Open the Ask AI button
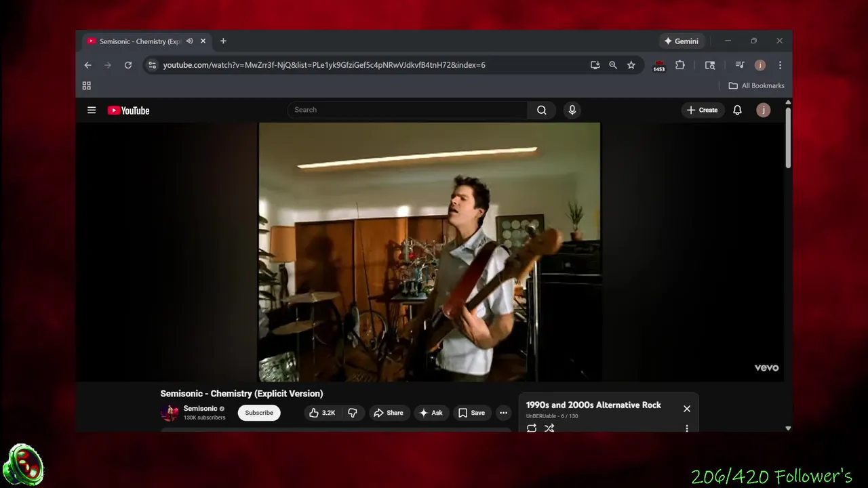The width and height of the screenshot is (868, 488). [x=431, y=413]
